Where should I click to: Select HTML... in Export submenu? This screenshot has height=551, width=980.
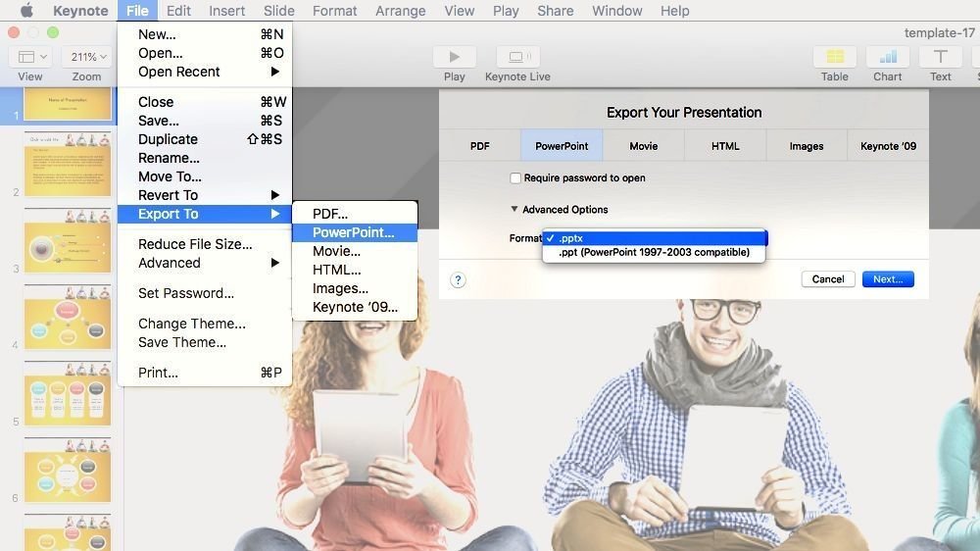[x=355, y=271]
